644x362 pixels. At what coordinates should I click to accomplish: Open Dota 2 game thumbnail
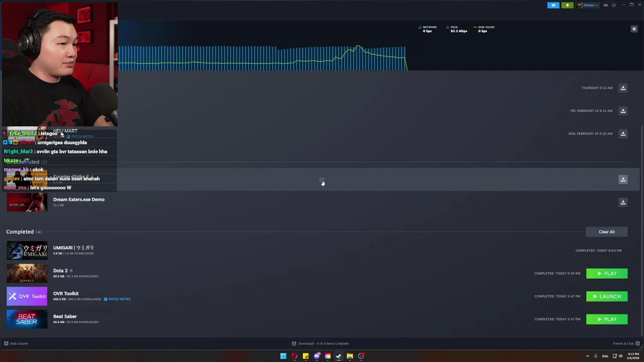tap(27, 274)
